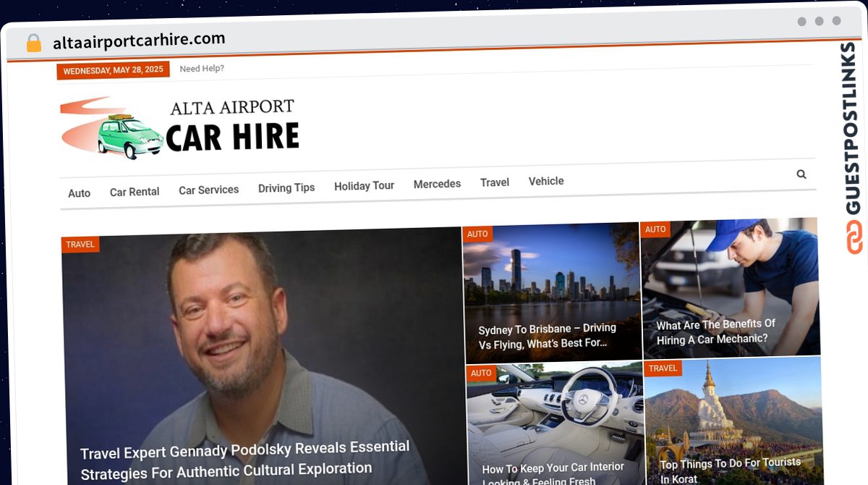This screenshot has width=868, height=485.
Task: Select Car Services in navigation
Action: coord(208,190)
